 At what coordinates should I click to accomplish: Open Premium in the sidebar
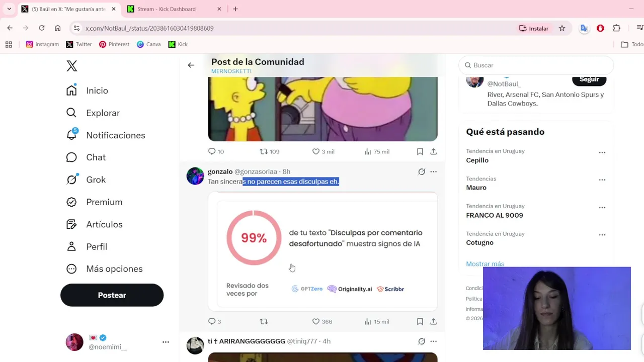point(94,202)
